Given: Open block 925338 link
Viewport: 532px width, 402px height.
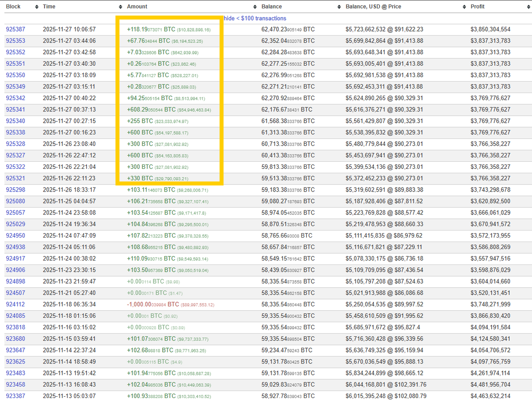Looking at the screenshot, I should pos(16,133).
